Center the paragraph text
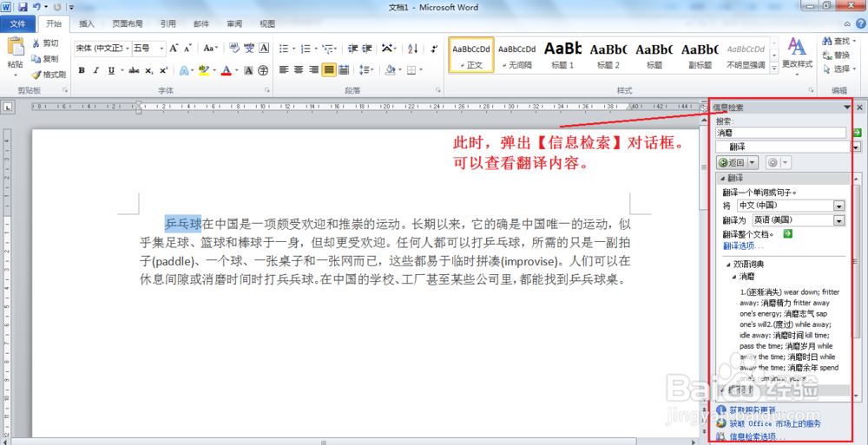868x445 pixels. coord(299,69)
